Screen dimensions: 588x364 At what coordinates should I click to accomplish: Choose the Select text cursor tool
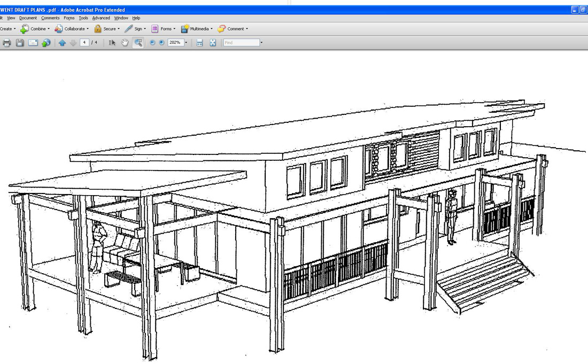coord(112,43)
